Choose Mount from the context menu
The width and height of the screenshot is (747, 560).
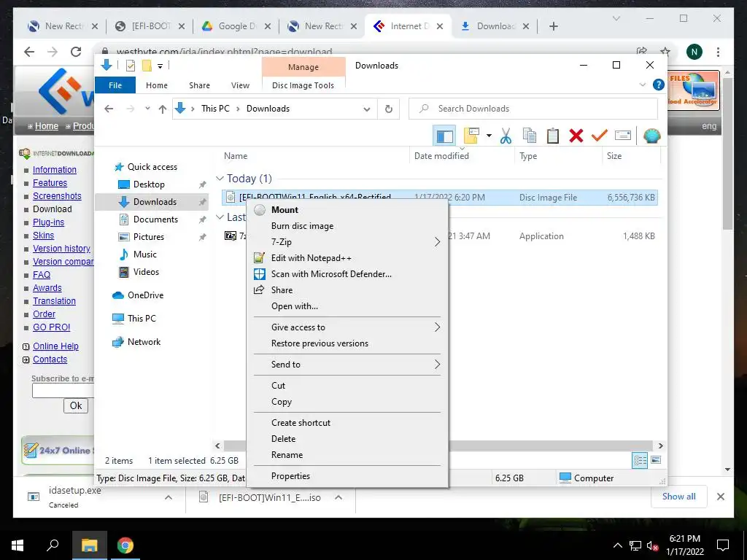(x=347, y=210)
